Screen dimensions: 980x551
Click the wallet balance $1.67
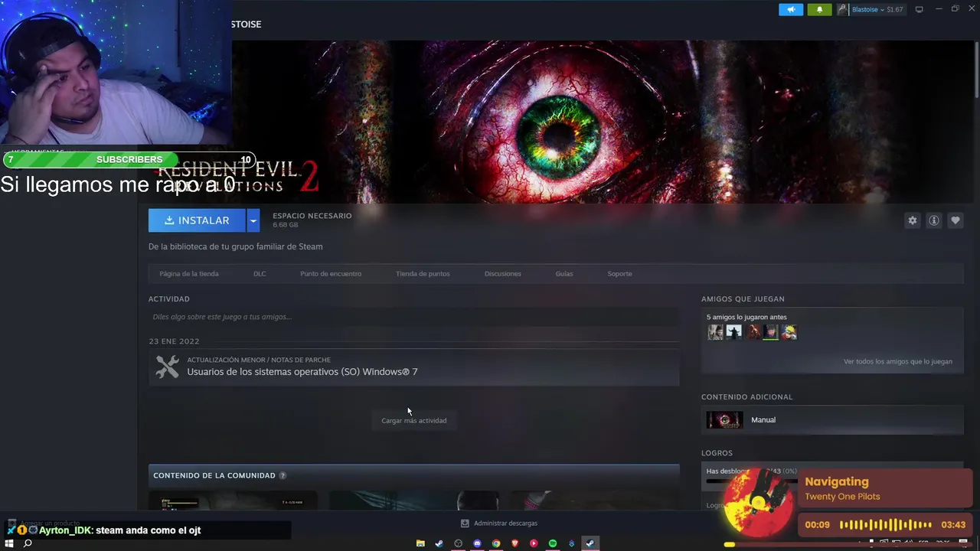tap(895, 9)
